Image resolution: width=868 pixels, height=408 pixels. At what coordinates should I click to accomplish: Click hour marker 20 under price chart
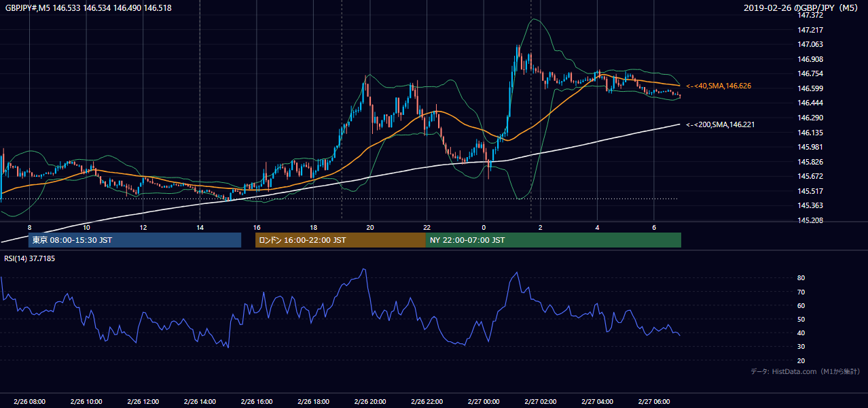[370, 227]
